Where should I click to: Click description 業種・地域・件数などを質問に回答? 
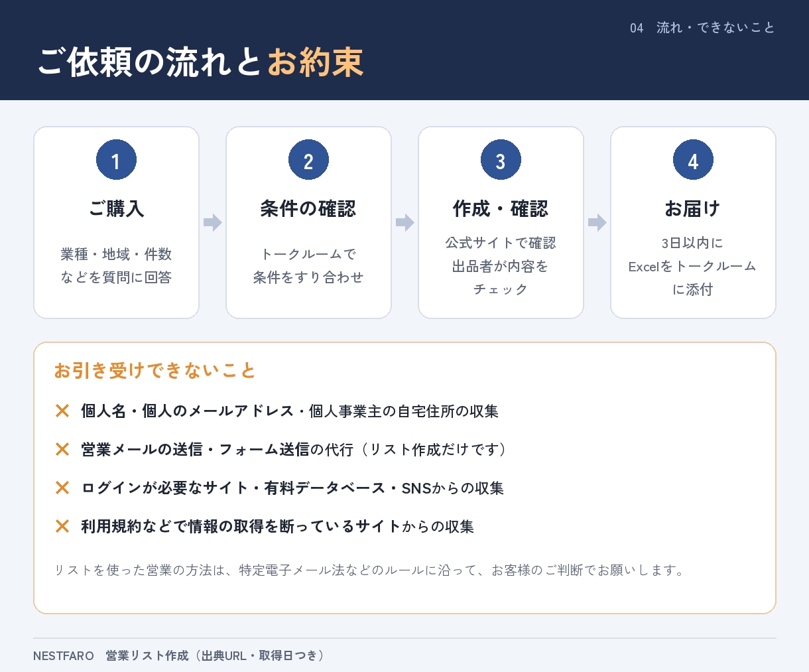pos(116,265)
